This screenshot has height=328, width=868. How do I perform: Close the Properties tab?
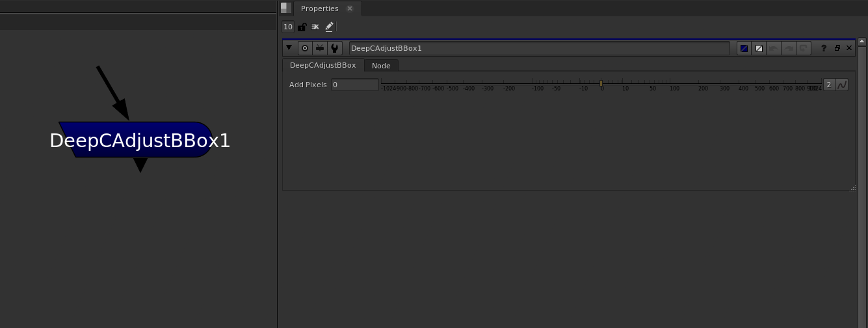350,8
